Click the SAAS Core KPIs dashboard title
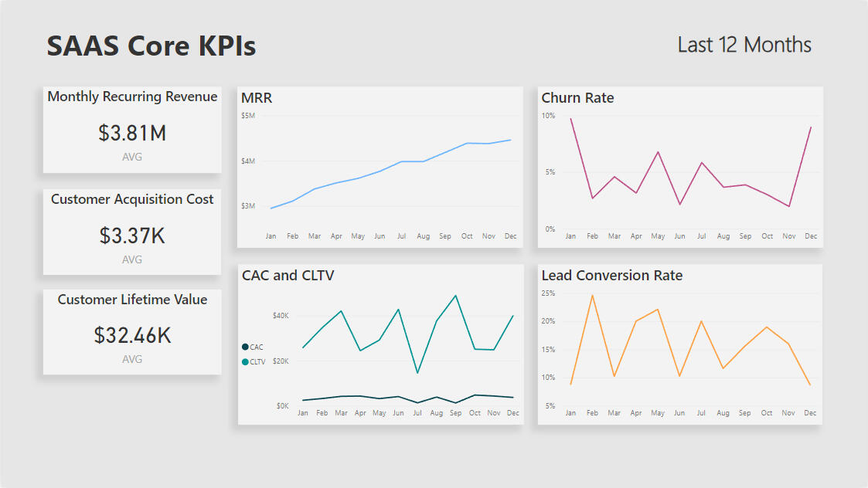This screenshot has height=488, width=868. [x=151, y=46]
